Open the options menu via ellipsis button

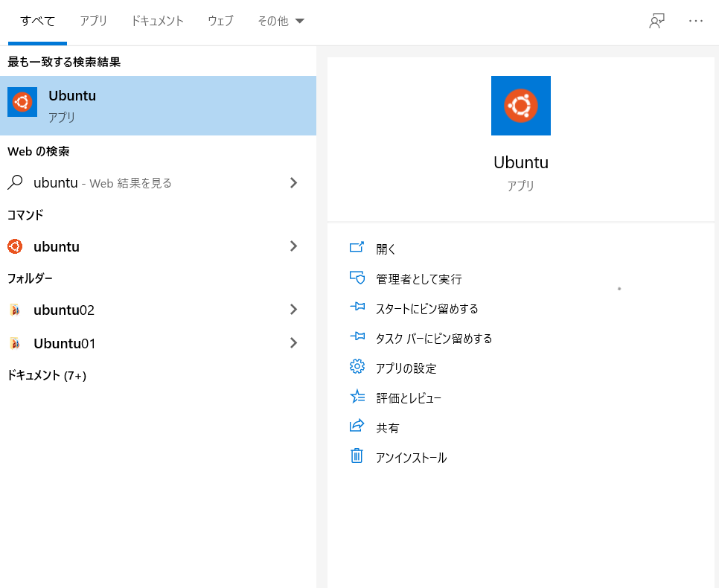(x=696, y=21)
